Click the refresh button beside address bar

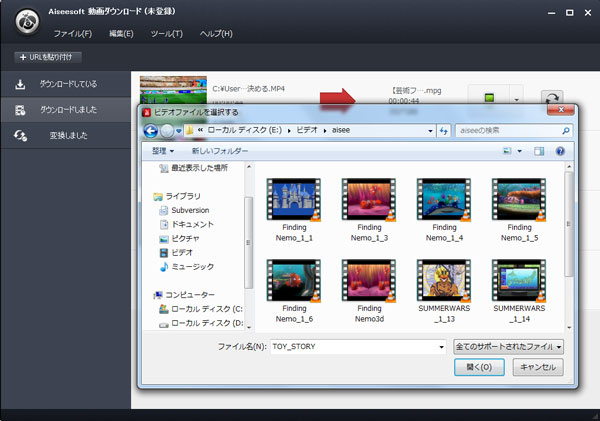click(x=442, y=131)
